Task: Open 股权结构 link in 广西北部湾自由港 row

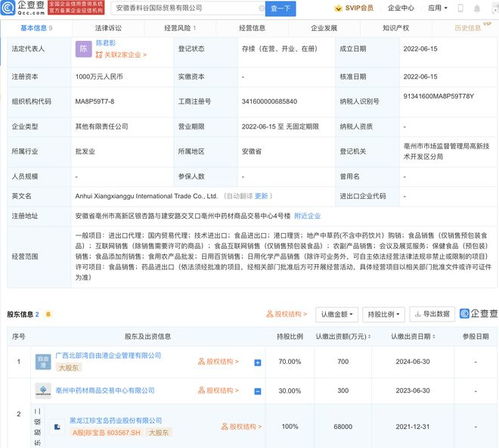Action: (218, 362)
